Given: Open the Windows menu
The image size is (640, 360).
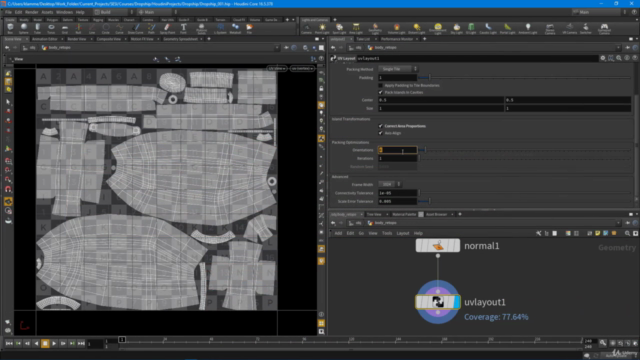Looking at the screenshot, I should (x=64, y=12).
